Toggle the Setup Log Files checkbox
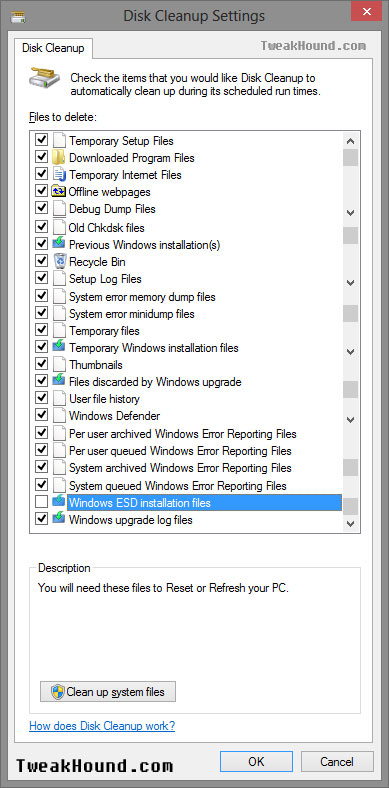The image size is (389, 788). tap(41, 278)
